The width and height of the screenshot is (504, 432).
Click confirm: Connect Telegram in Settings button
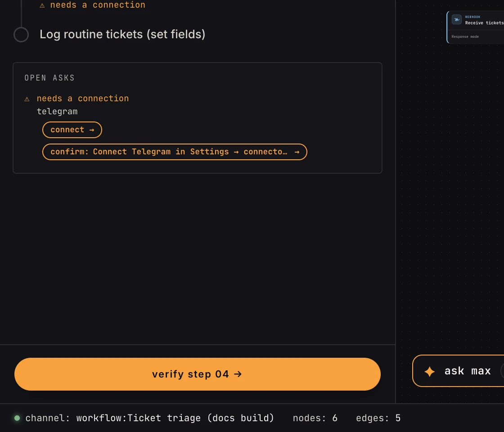[175, 152]
